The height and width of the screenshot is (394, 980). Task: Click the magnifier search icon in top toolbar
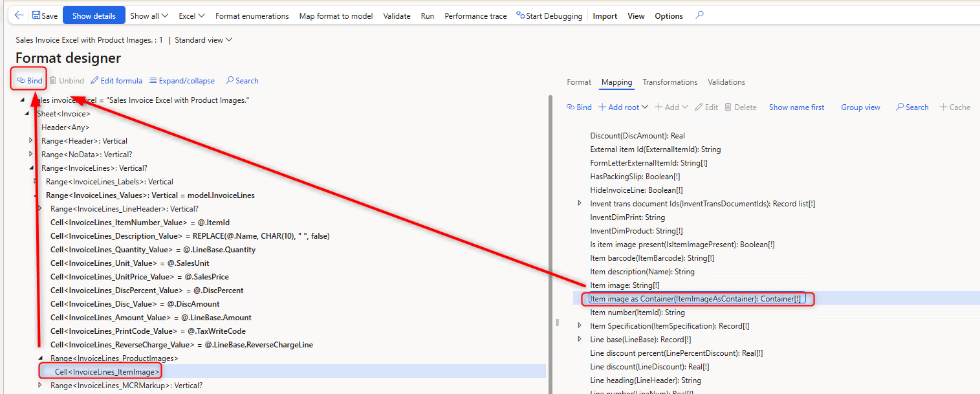699,16
